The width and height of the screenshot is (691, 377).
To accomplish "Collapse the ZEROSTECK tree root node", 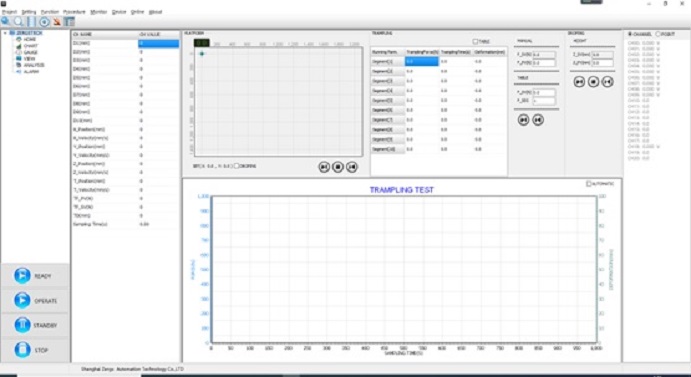I will (x=5, y=33).
